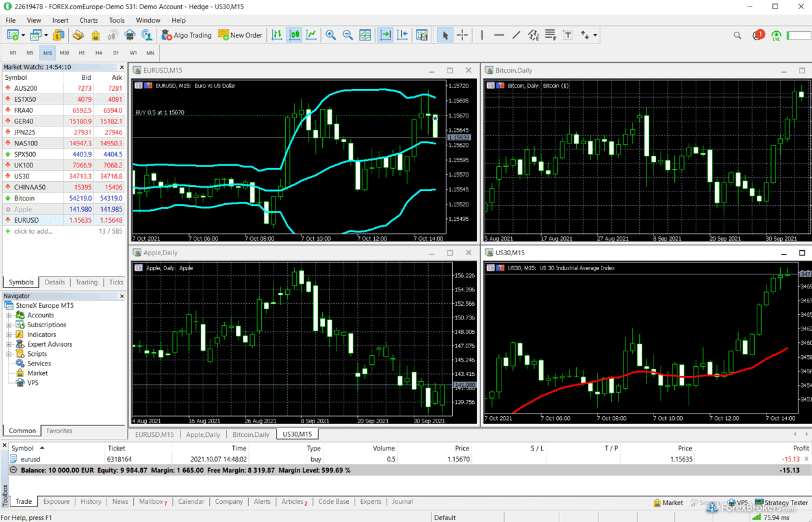Click the Algo Trading button
The height and width of the screenshot is (522, 812).
pyautogui.click(x=186, y=35)
